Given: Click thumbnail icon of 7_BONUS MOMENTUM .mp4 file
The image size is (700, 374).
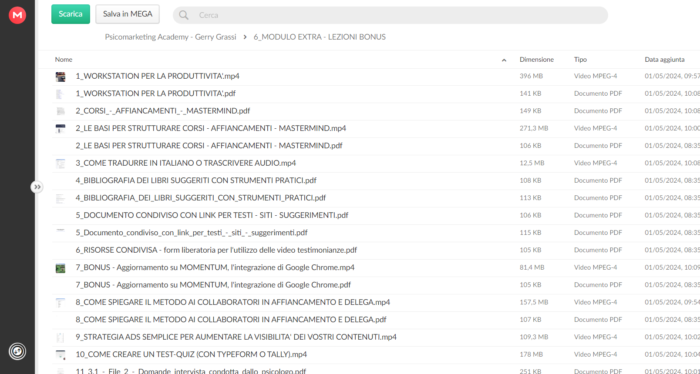Looking at the screenshot, I should 60,268.
